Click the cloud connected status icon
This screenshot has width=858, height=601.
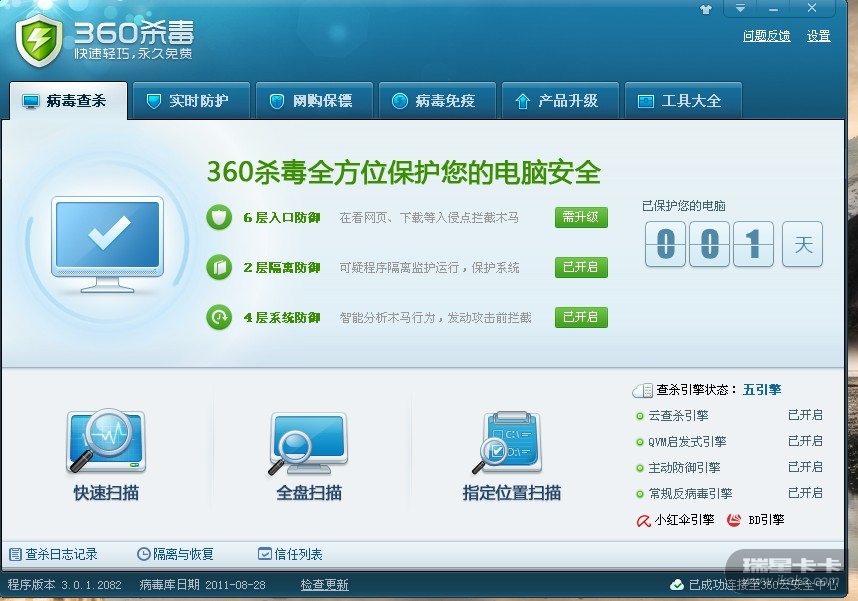(x=677, y=585)
